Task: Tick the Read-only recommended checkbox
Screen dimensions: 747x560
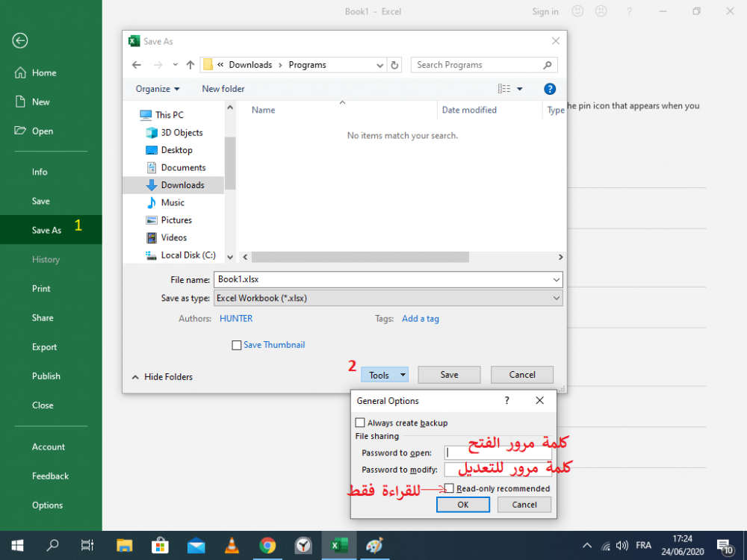Action: coord(449,488)
